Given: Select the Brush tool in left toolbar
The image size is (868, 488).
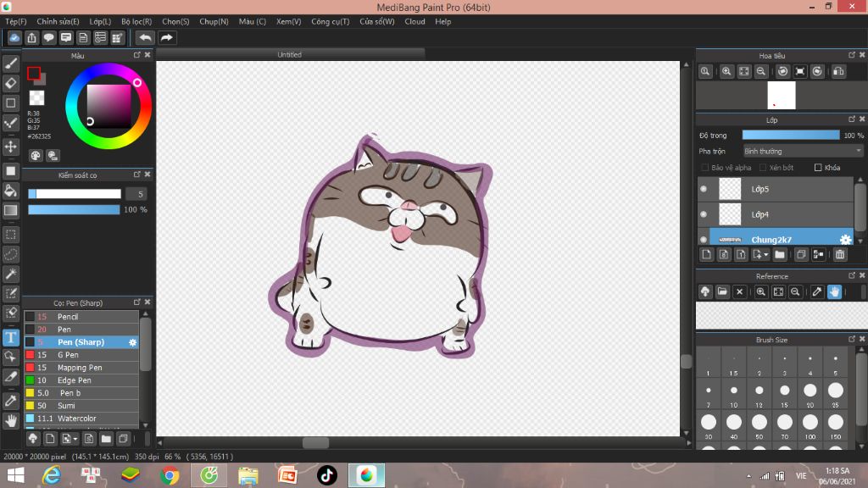Looking at the screenshot, I should pyautogui.click(x=10, y=64).
